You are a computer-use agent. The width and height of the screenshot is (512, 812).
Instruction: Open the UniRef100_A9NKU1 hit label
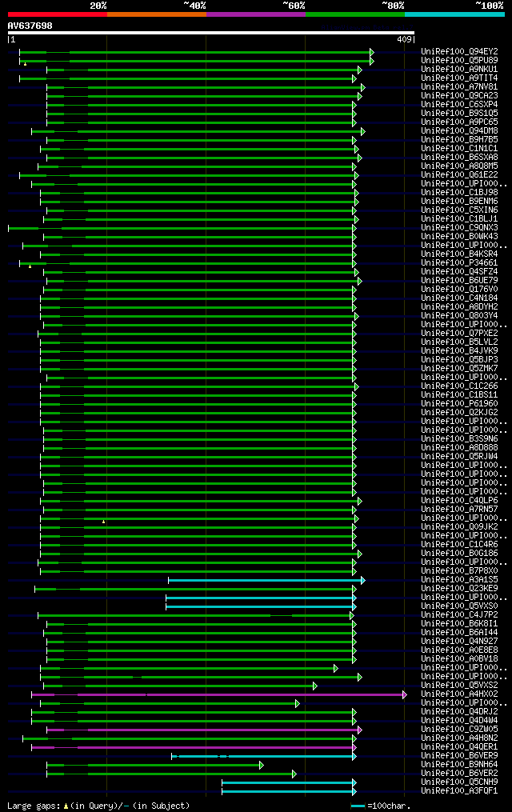459,70
